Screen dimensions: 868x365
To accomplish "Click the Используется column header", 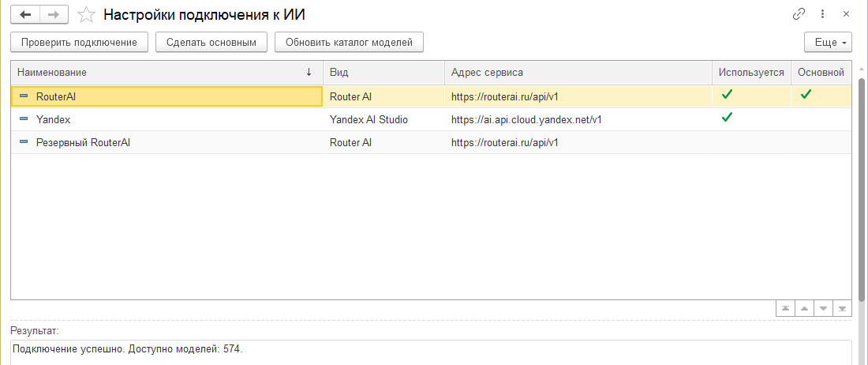I will coord(751,73).
